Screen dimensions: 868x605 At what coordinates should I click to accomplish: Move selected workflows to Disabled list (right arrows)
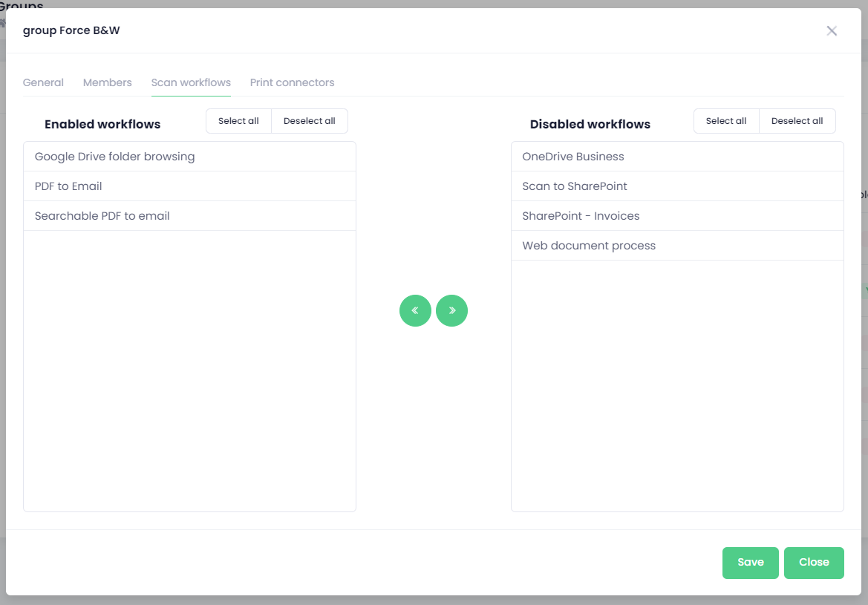click(451, 310)
